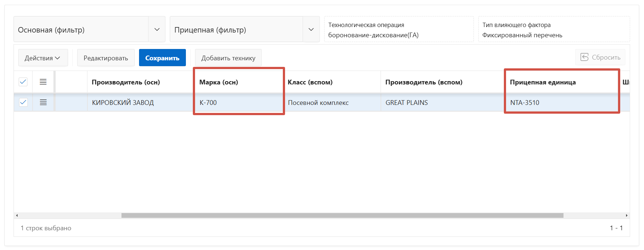The image size is (644, 250).
Task: Open the header row actions menu icon
Action: pos(43,82)
